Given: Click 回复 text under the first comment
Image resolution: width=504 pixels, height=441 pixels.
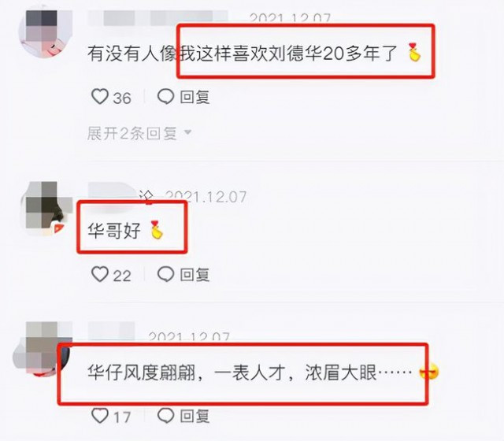Looking at the screenshot, I should 195,97.
